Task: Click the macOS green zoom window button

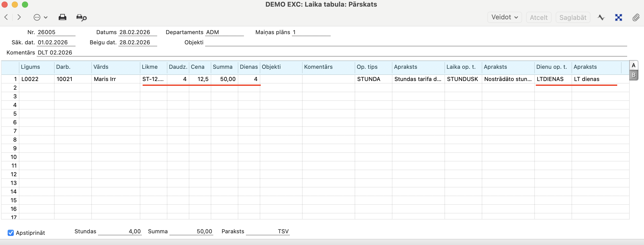Action: 25,5
